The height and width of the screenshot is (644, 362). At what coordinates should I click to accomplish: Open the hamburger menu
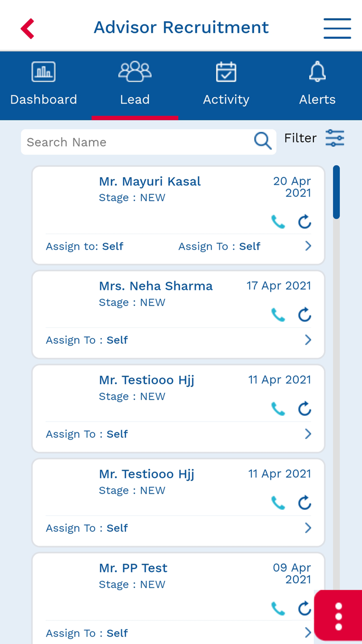coord(337,28)
